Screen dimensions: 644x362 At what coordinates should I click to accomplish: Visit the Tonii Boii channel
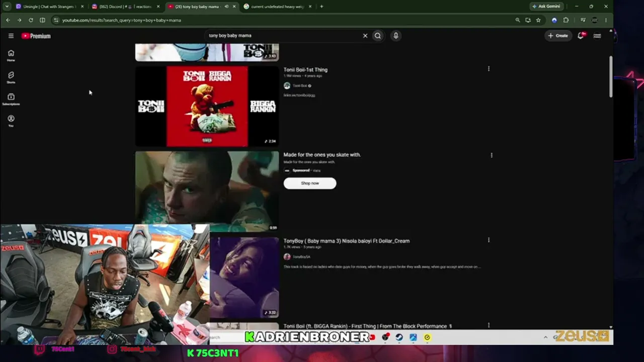[300, 86]
